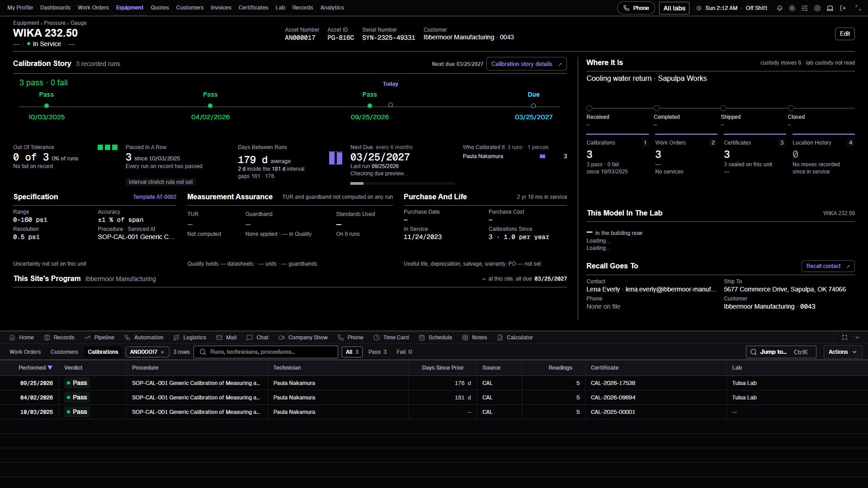Image resolution: width=868 pixels, height=488 pixels.
Task: Click the laptop device icon in header
Action: 830,8
